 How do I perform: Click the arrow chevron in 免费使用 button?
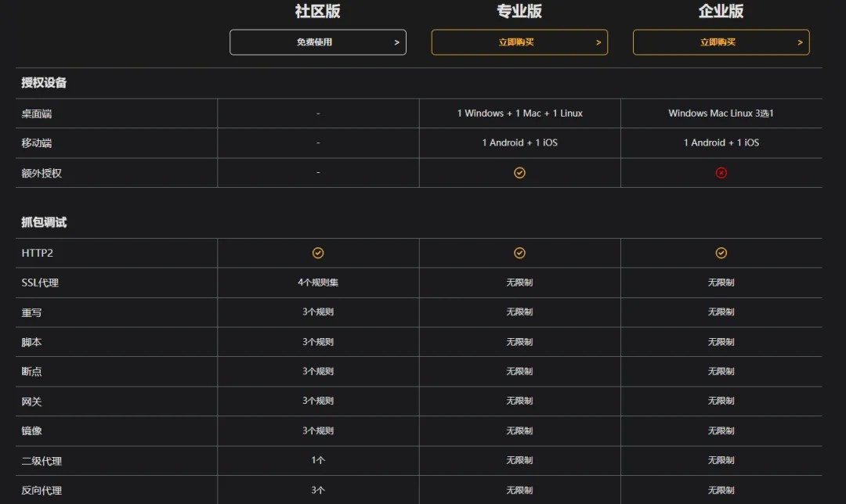(x=396, y=42)
